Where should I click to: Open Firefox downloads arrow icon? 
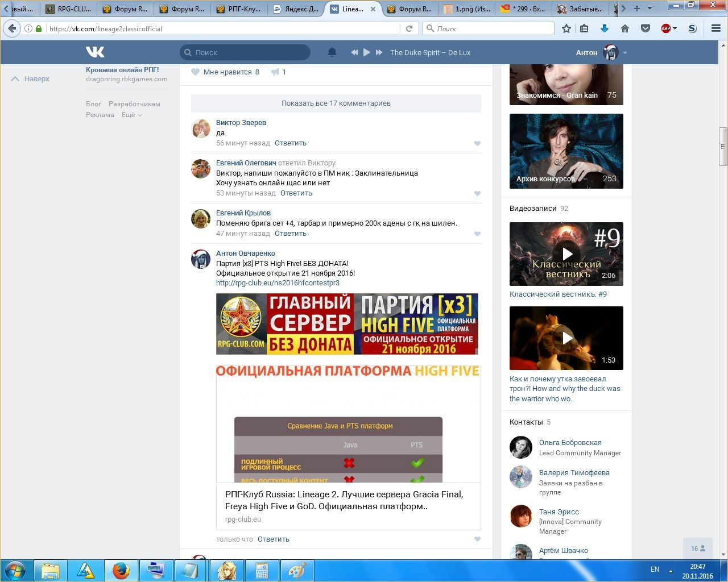pos(605,28)
